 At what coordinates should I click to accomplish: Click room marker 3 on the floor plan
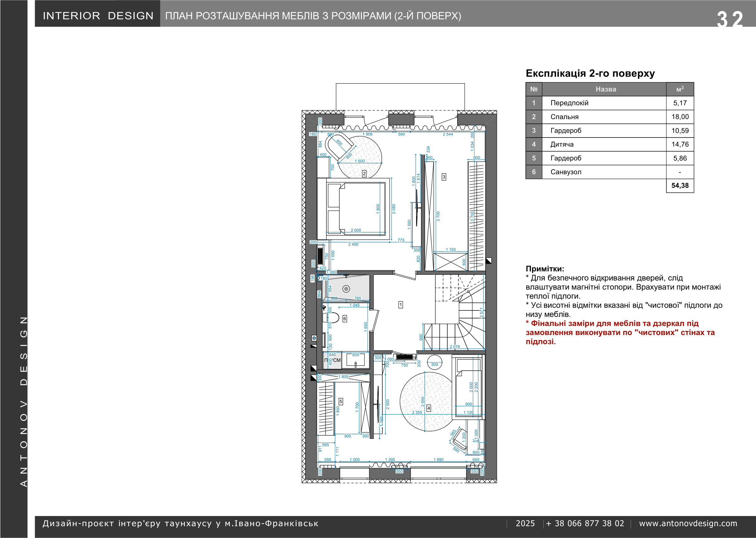click(444, 177)
